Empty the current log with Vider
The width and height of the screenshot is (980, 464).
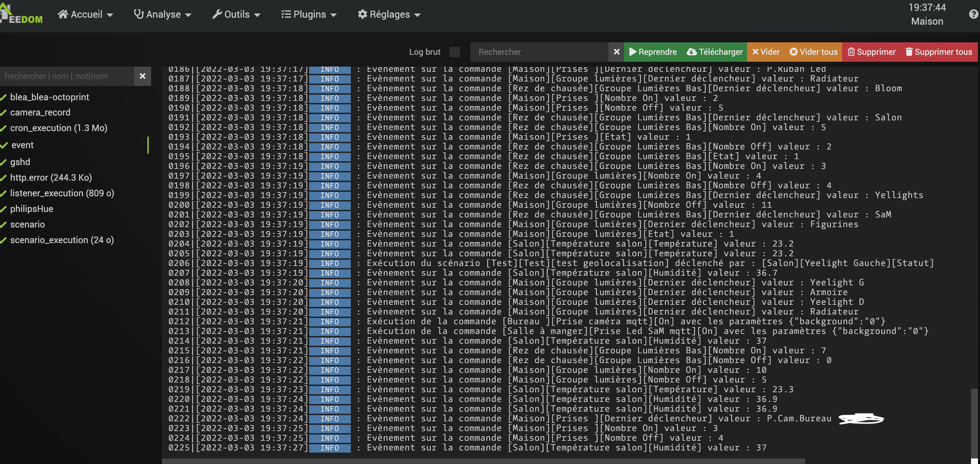point(766,52)
